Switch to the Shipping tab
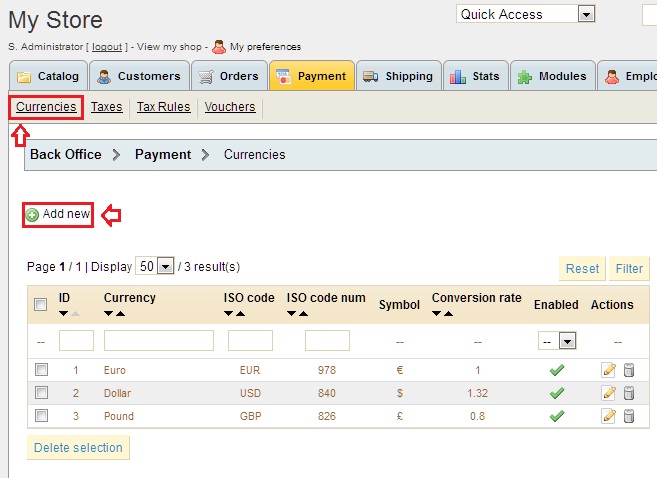The image size is (657, 478). pyautogui.click(x=399, y=76)
